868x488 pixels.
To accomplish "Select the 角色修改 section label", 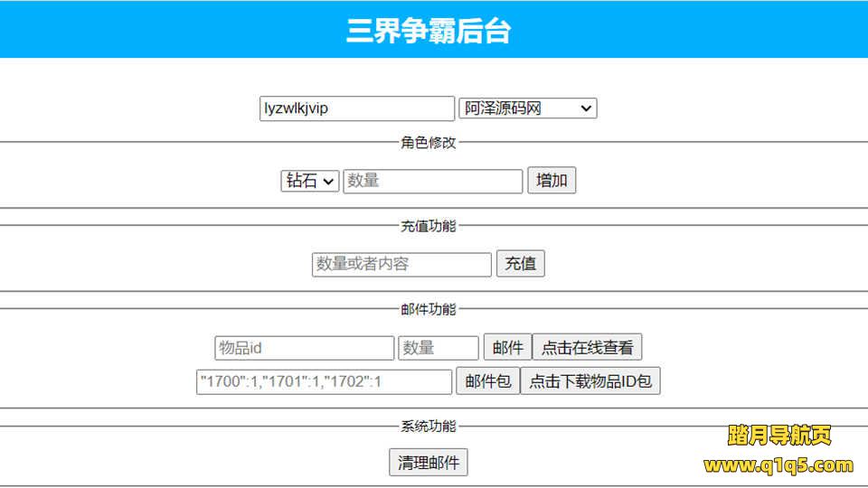I will [429, 143].
